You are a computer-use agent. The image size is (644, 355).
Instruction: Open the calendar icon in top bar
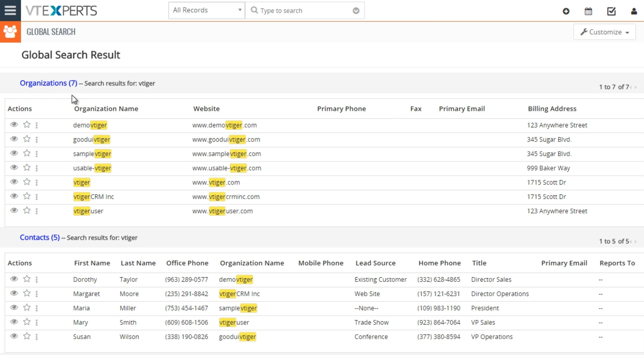point(588,11)
